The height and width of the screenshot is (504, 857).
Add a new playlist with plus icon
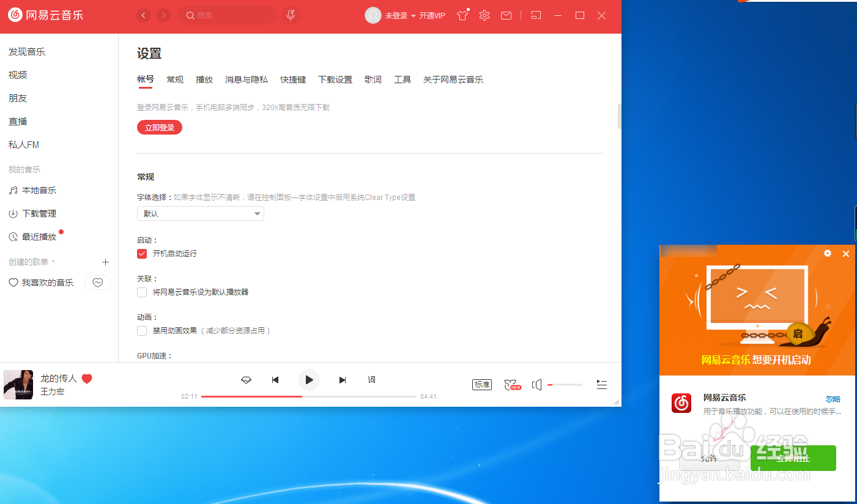click(105, 262)
